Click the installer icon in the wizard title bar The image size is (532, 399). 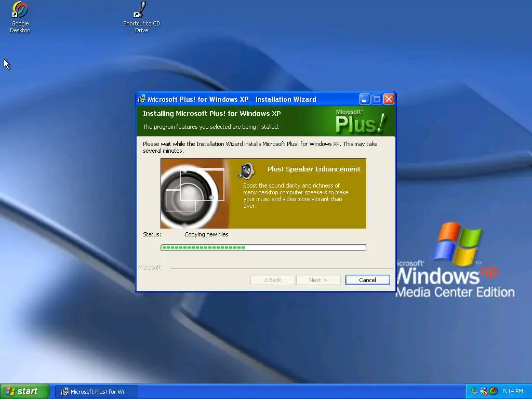142,99
